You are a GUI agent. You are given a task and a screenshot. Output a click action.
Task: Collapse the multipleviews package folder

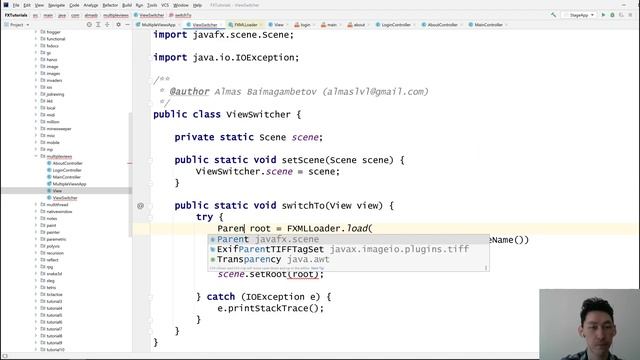coord(36,156)
